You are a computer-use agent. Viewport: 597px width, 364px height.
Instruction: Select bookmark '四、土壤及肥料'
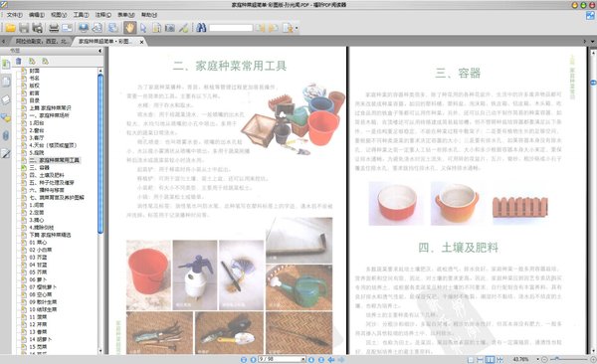pyautogui.click(x=47, y=175)
